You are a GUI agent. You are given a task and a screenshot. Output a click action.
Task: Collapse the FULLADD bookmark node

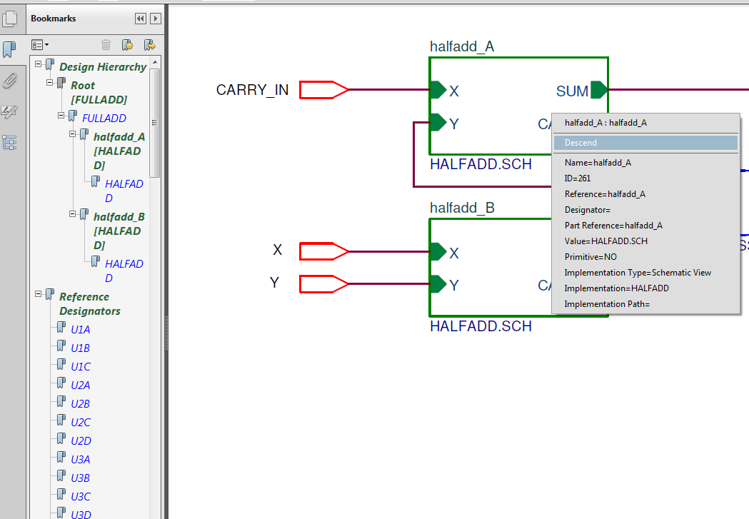tap(61, 115)
